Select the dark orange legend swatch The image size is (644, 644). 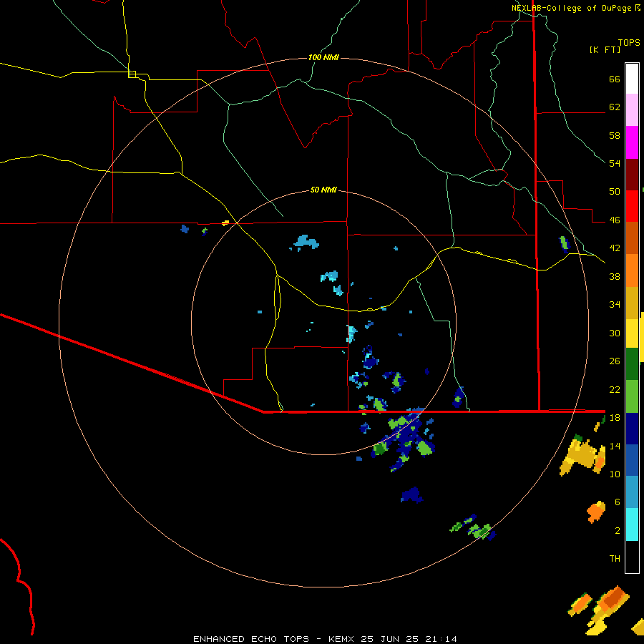[x=632, y=238]
